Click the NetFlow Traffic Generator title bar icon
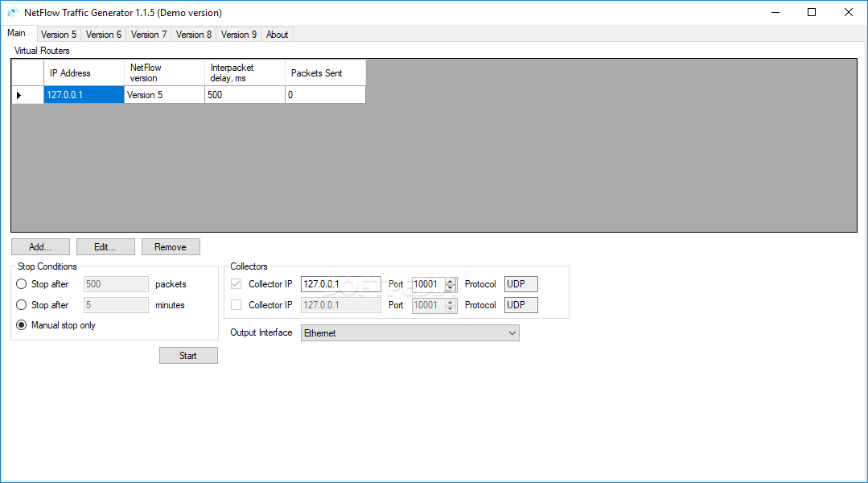 (x=13, y=12)
